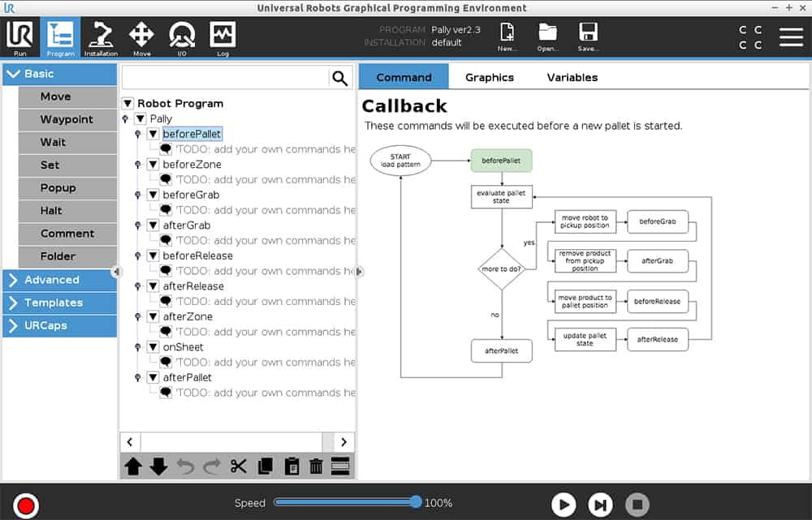Click in the program tree search field

coord(225,78)
